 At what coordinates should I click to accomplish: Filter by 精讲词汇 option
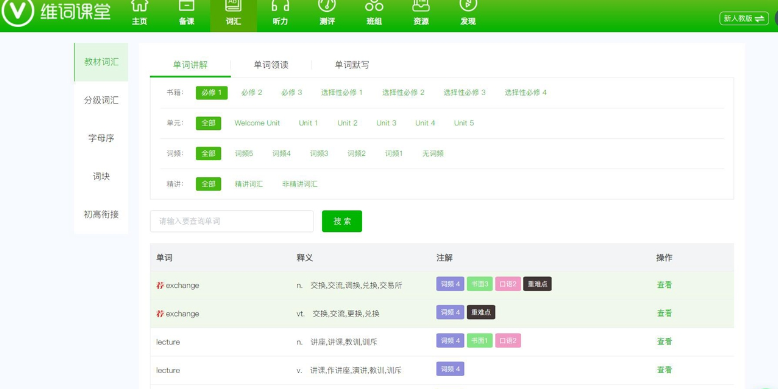[x=249, y=184]
